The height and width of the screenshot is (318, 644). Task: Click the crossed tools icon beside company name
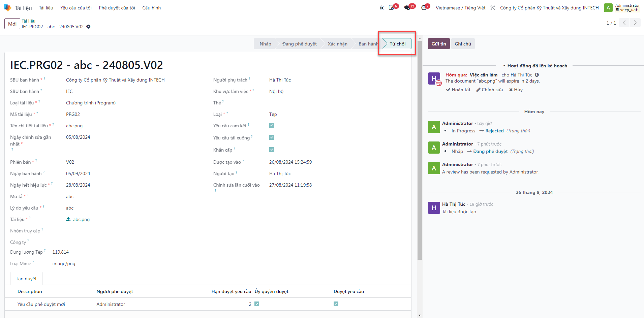coord(493,8)
